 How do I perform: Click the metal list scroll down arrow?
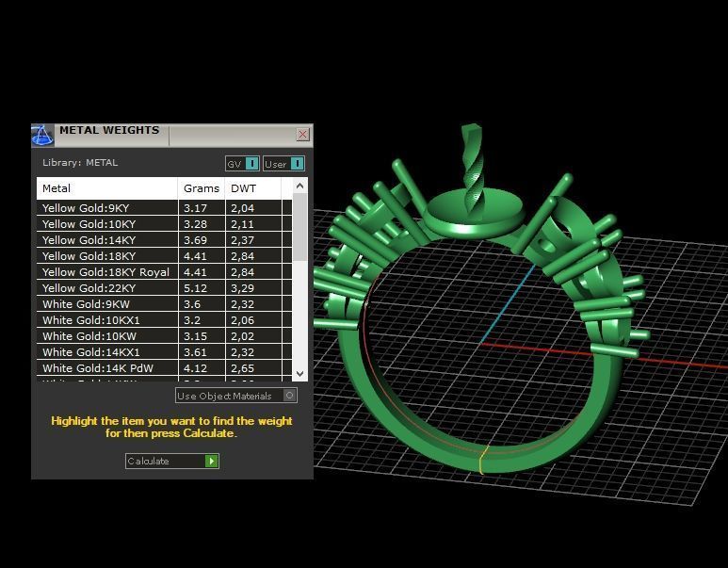click(299, 373)
